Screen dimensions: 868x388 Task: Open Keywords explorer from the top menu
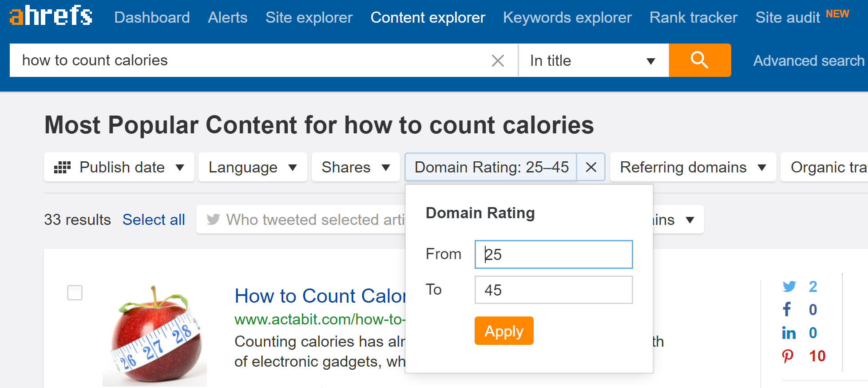coord(567,17)
